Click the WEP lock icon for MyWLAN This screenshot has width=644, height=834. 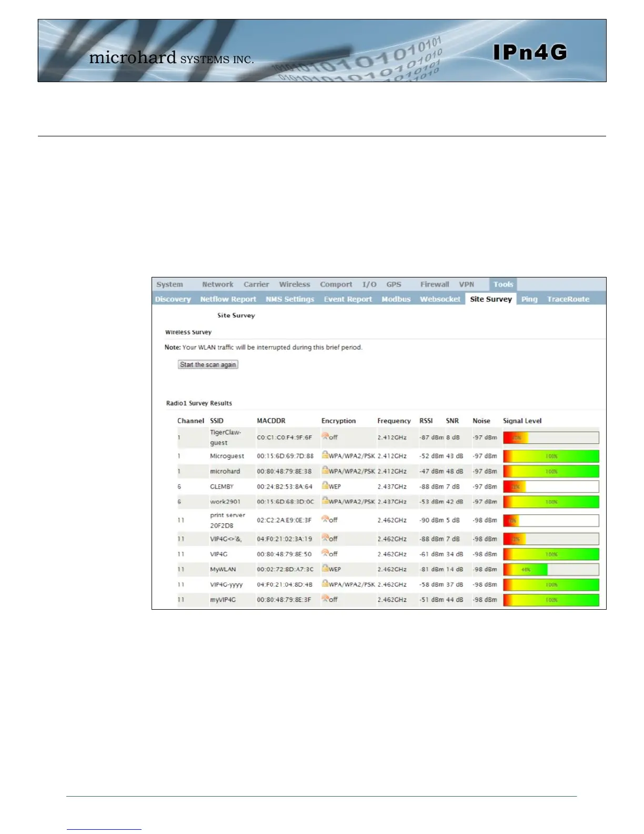[325, 569]
